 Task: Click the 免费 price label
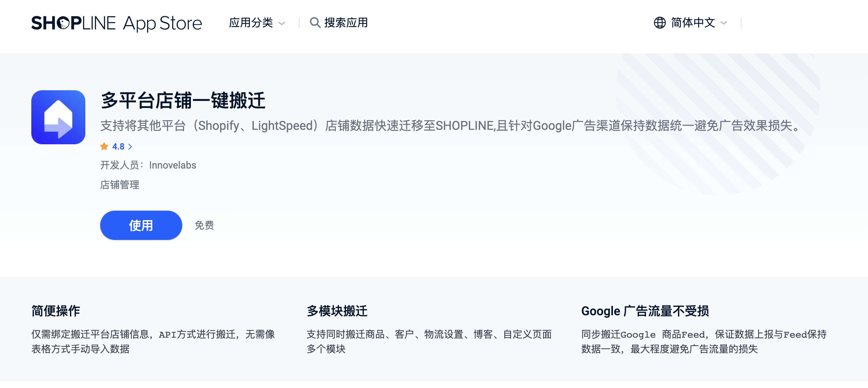pyautogui.click(x=204, y=225)
